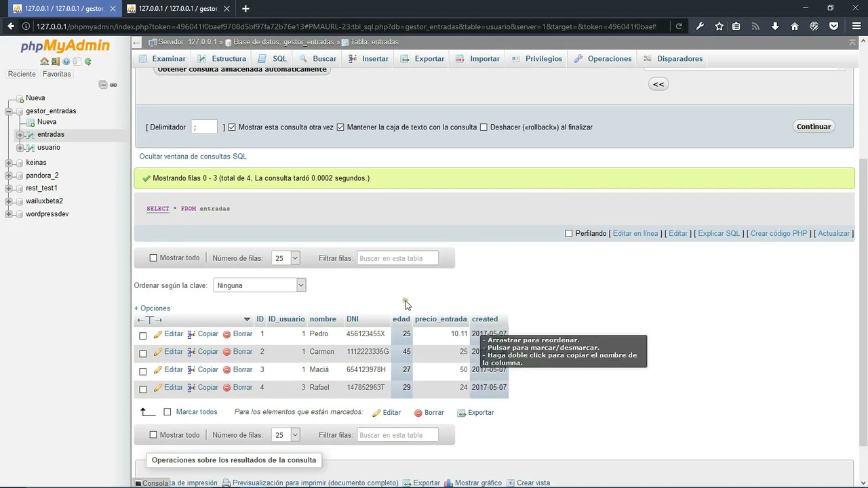868x488 pixels.
Task: Click 'Ocultar ventana de consultas SQL' link
Action: point(193,157)
